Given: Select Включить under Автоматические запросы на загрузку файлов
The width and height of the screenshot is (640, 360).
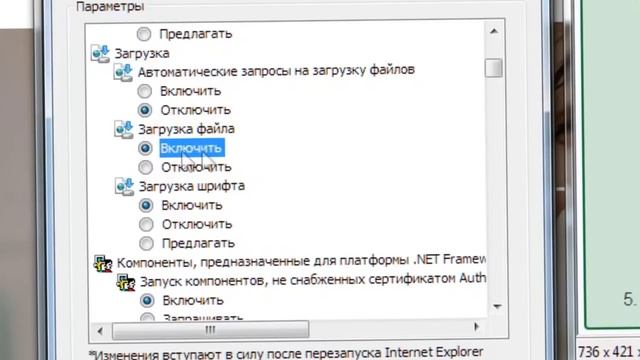Looking at the screenshot, I should 144,91.
